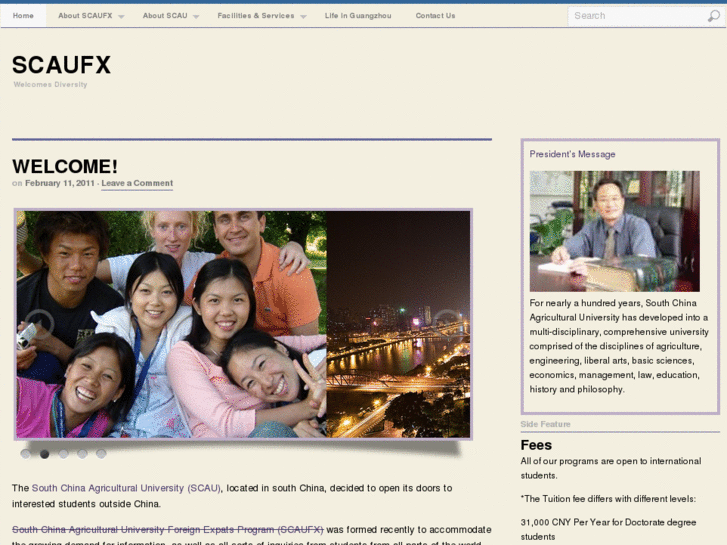Viewport: 727px width, 545px height.
Task: Click the students slideshow image
Action: (172, 324)
